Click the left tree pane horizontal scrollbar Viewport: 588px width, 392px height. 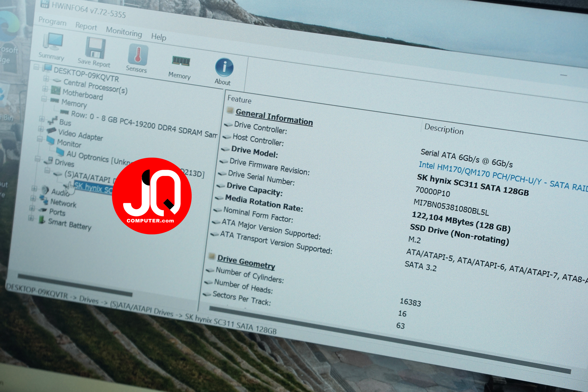[75, 285]
